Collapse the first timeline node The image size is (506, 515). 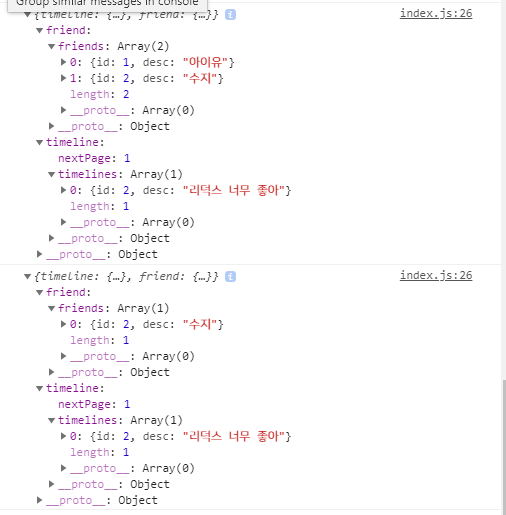pos(39,142)
